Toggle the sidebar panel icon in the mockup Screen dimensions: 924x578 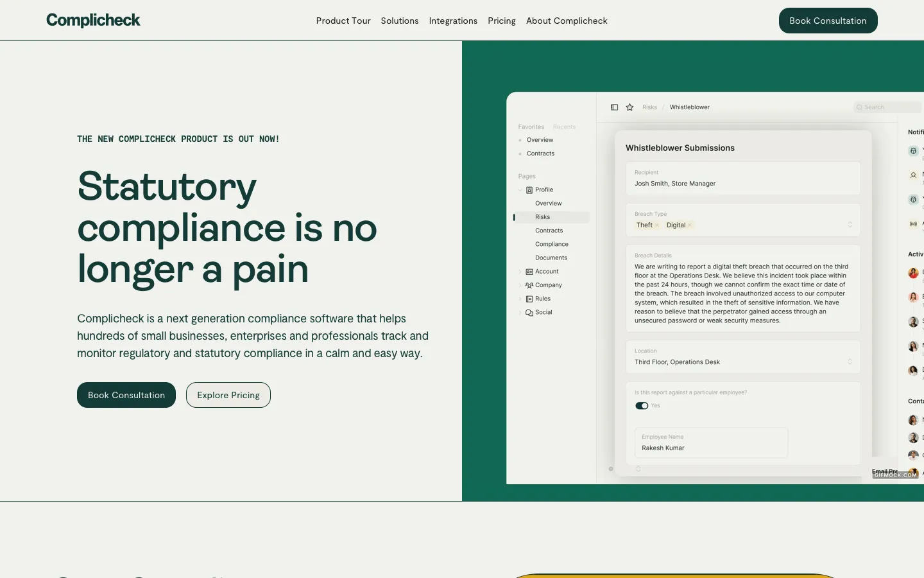pos(614,107)
